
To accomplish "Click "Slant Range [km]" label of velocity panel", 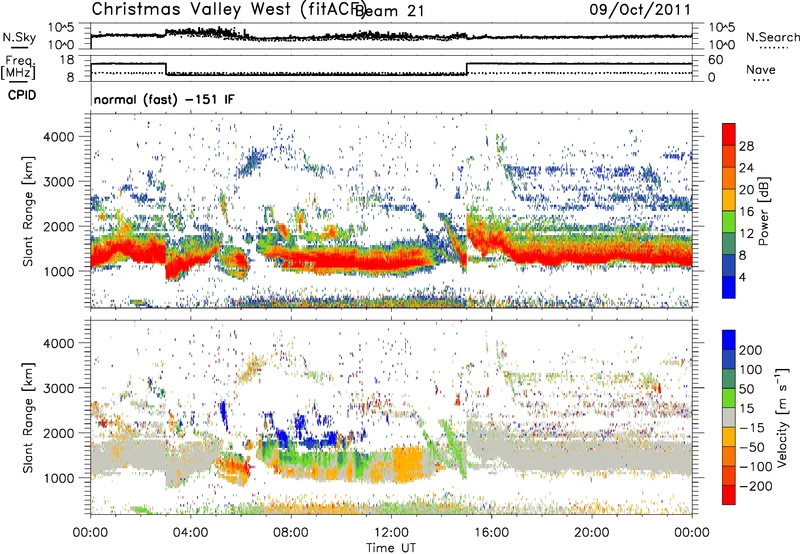I will tap(28, 418).
